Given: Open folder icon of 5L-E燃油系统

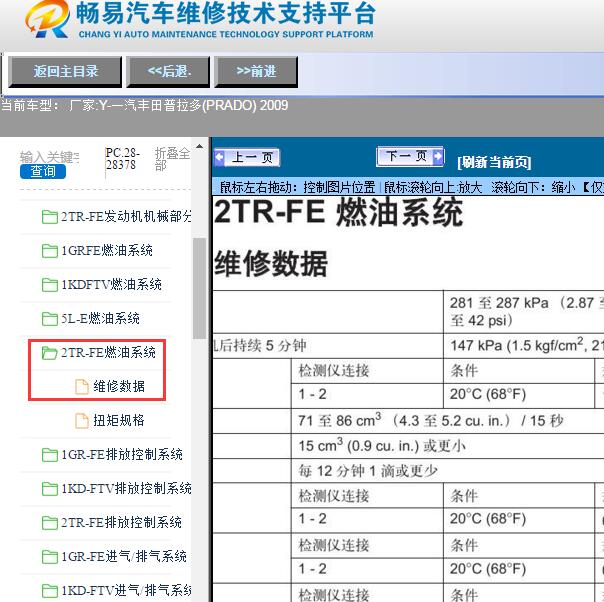Looking at the screenshot, I should click(x=49, y=319).
